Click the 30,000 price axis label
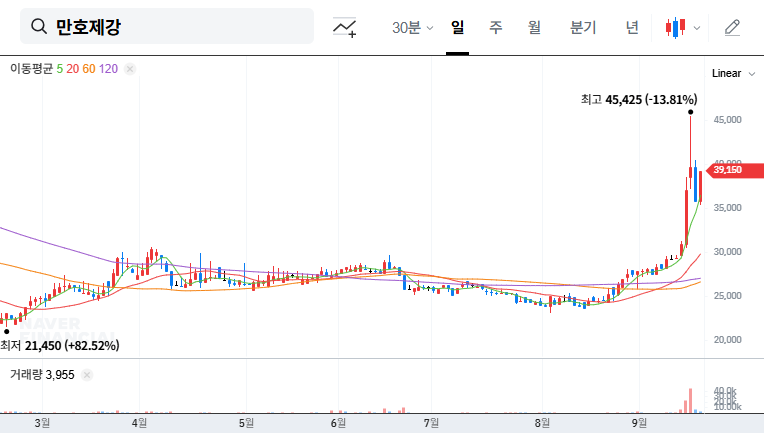Image resolution: width=764 pixels, height=433 pixels. pyautogui.click(x=727, y=252)
